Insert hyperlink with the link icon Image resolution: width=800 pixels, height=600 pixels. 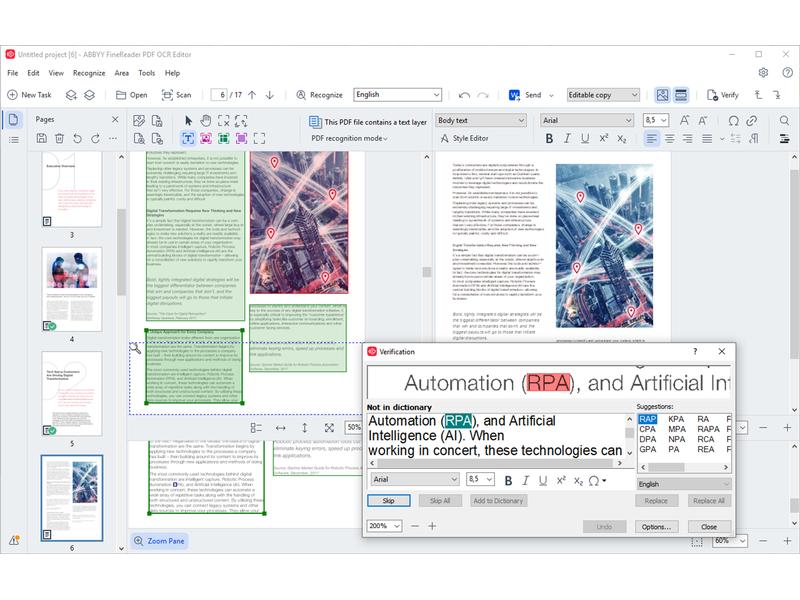tap(752, 121)
